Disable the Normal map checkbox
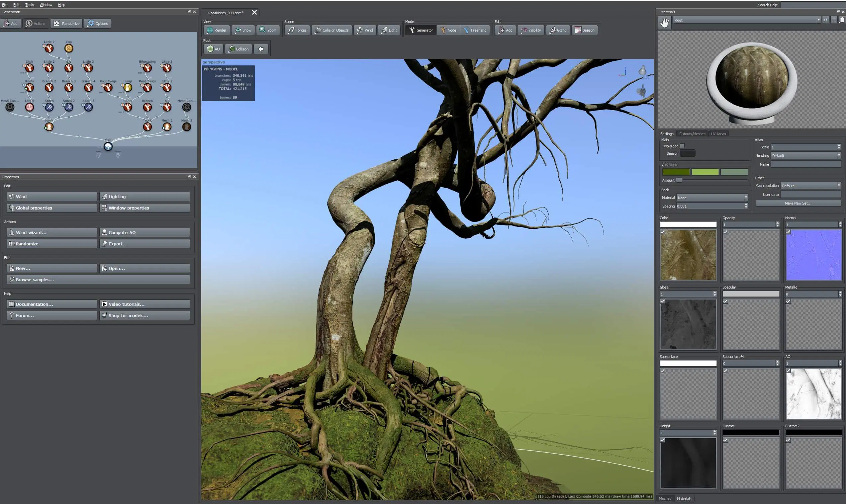 789,232
